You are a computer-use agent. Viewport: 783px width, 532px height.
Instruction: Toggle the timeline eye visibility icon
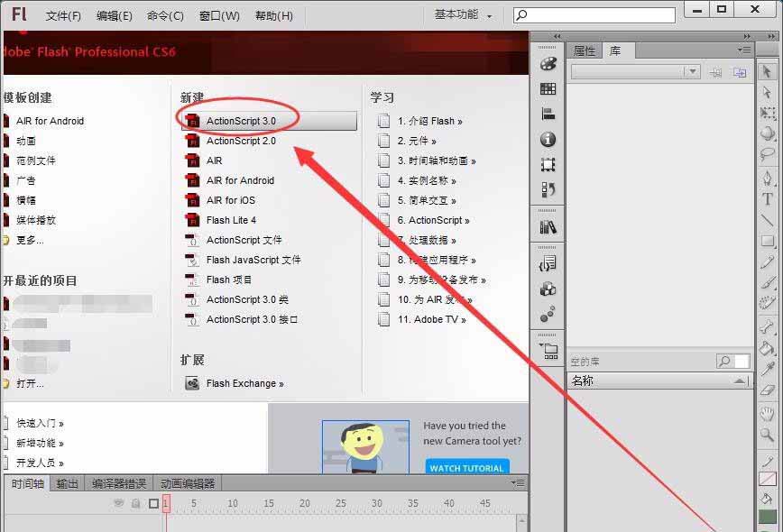pos(119,503)
